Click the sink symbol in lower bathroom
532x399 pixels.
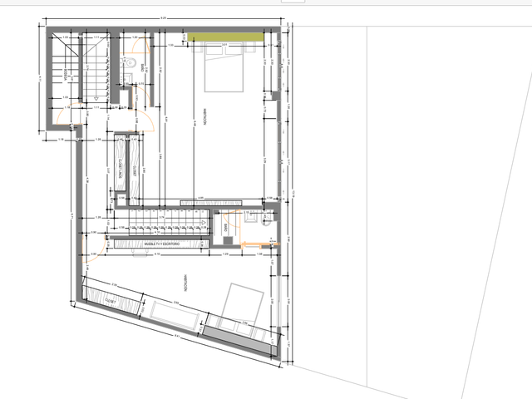[x=250, y=218]
